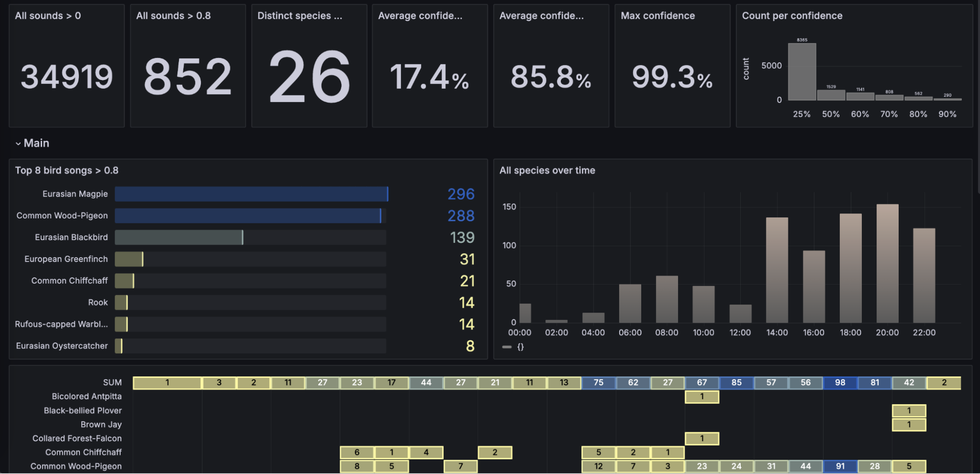The image size is (980, 474).
Task: Select the Rook bar in Top 8 chart
Action: (122, 302)
